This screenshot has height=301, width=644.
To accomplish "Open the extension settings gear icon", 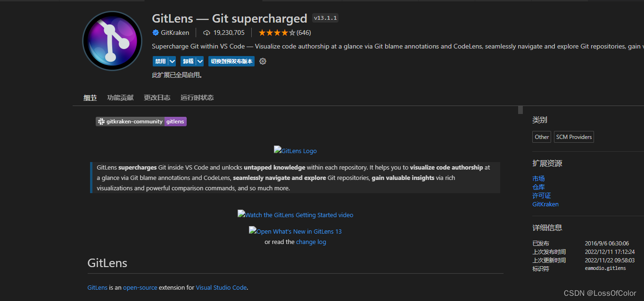I will [263, 61].
